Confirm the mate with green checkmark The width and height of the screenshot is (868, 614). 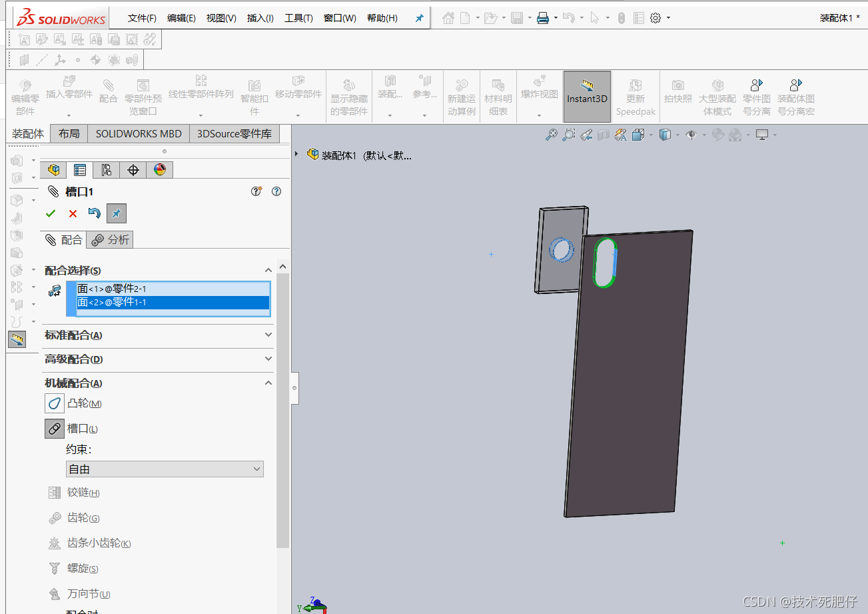(51, 213)
